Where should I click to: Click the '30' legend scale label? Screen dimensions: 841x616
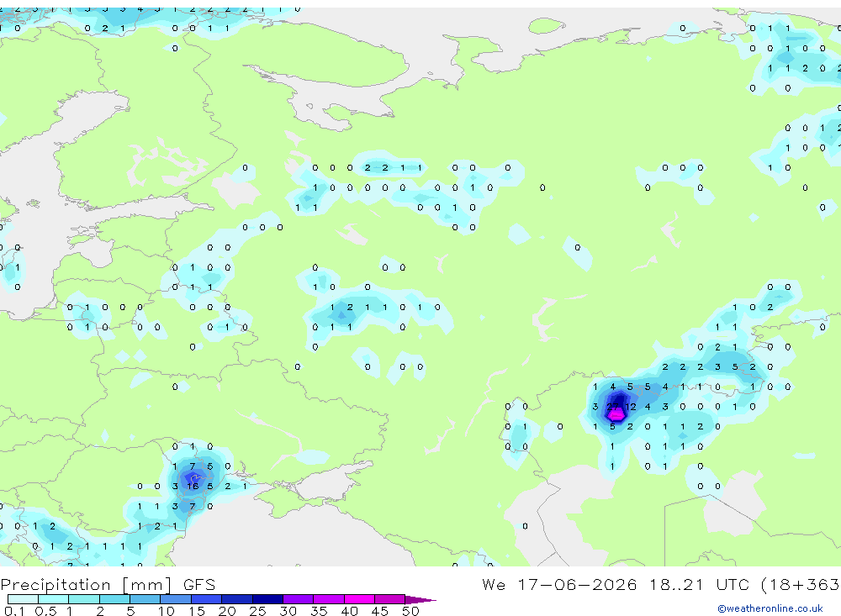pos(288,611)
